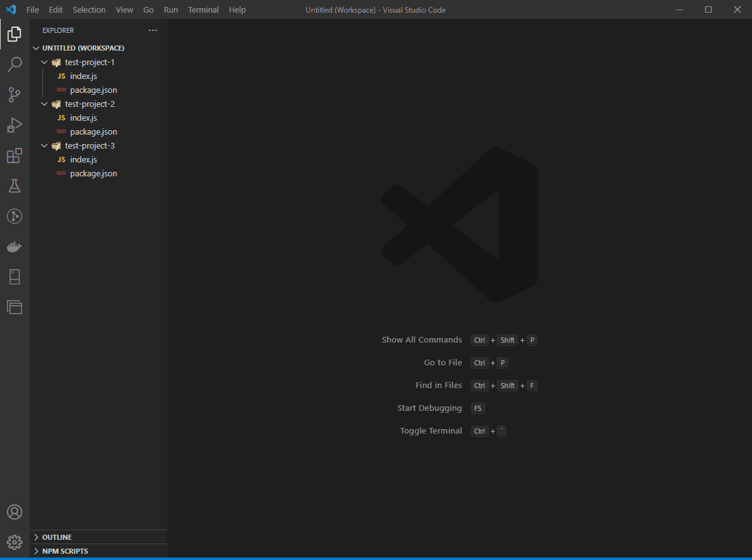Select the test-project-3 folder name
Viewport: 752px width, 560px height.
coord(90,146)
